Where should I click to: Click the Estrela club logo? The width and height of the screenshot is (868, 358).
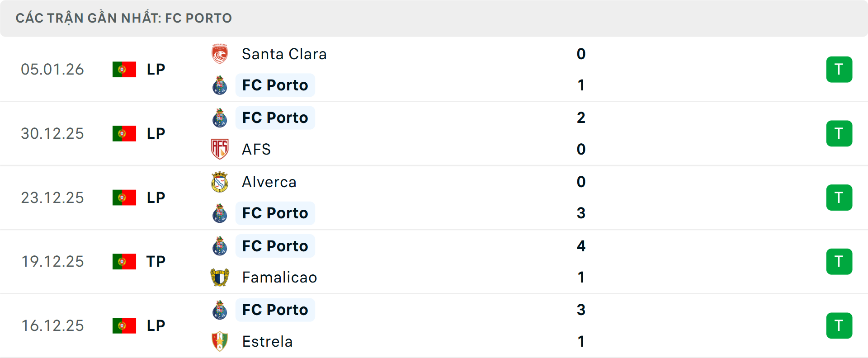tap(220, 341)
